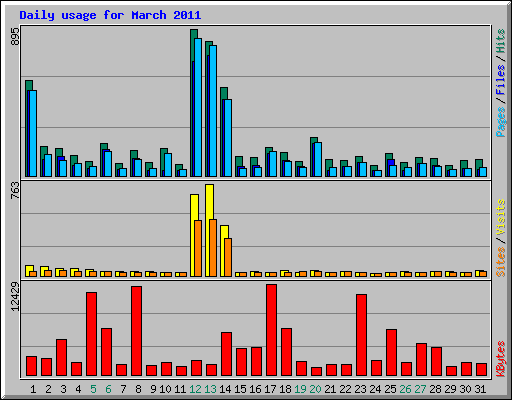Select the red KBytes bar for day 8
The image size is (512, 400).
[136, 331]
